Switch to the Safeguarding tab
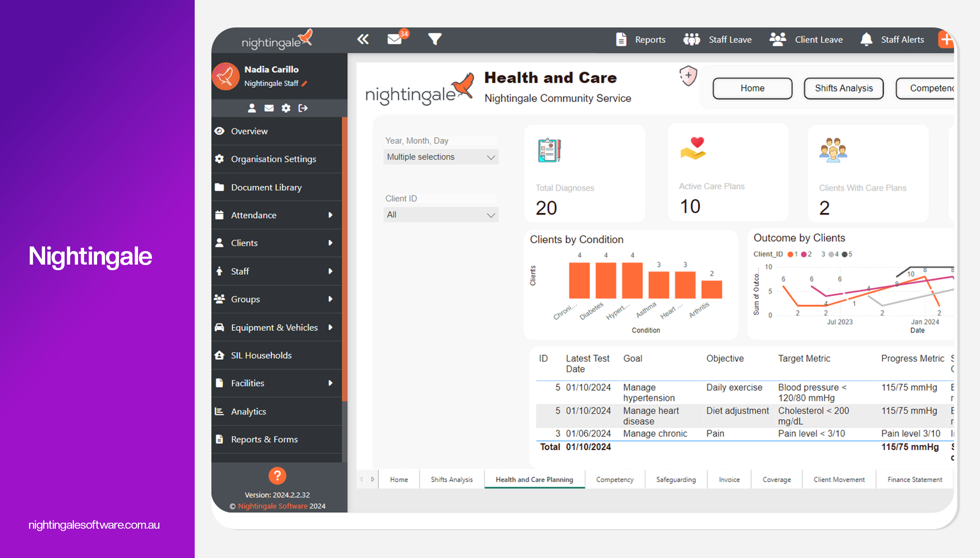980x558 pixels. (676, 479)
